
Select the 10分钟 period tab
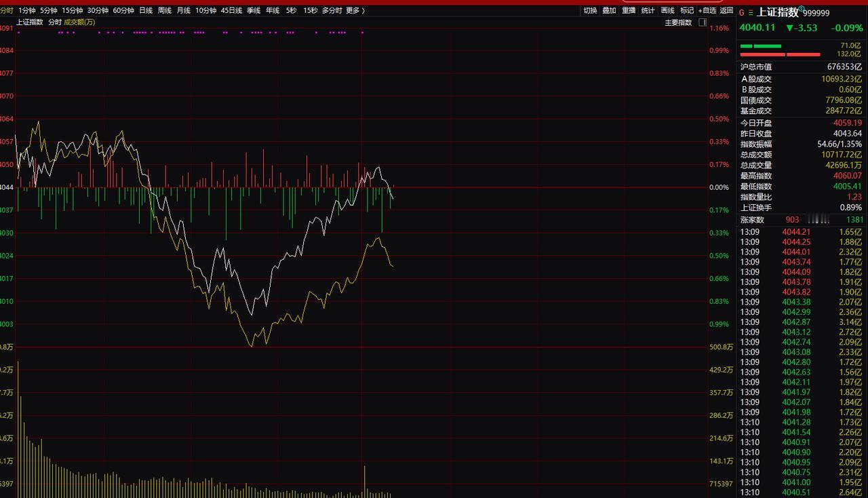point(206,10)
